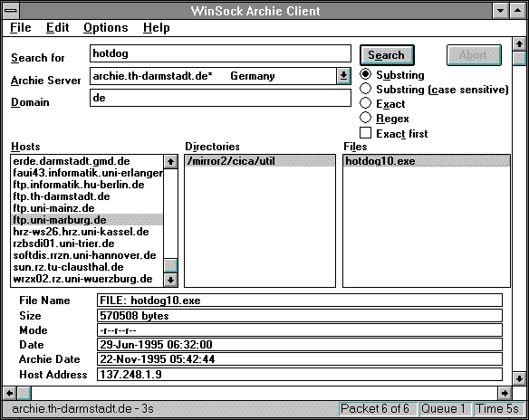The width and height of the screenshot is (529, 420).
Task: Select host ftp.uni-marburg.de
Action: pyautogui.click(x=87, y=220)
